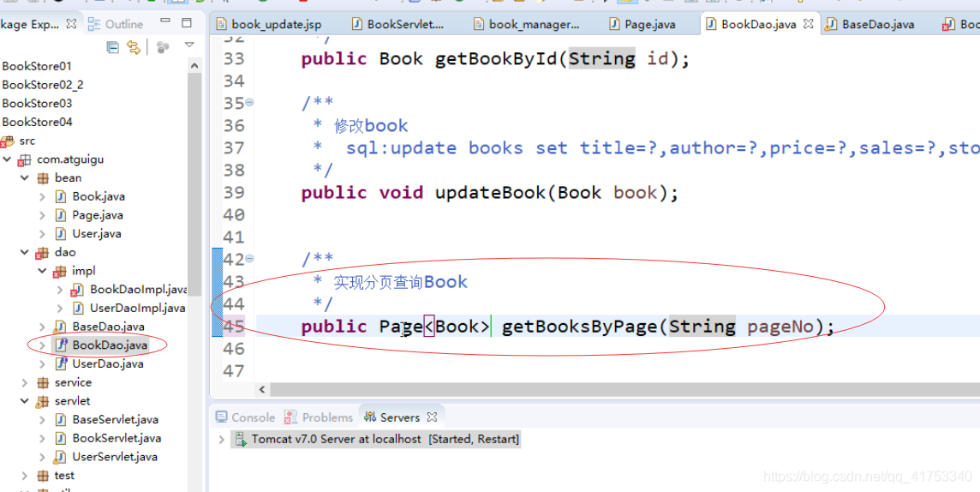Select the src source folder
The height and width of the screenshot is (492, 980).
tap(27, 141)
